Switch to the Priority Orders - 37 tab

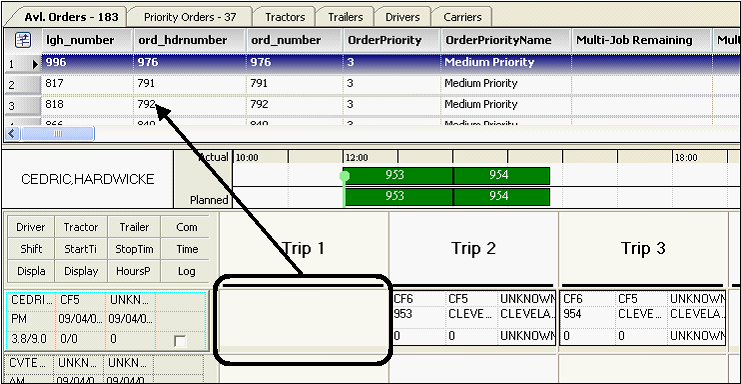(x=190, y=17)
